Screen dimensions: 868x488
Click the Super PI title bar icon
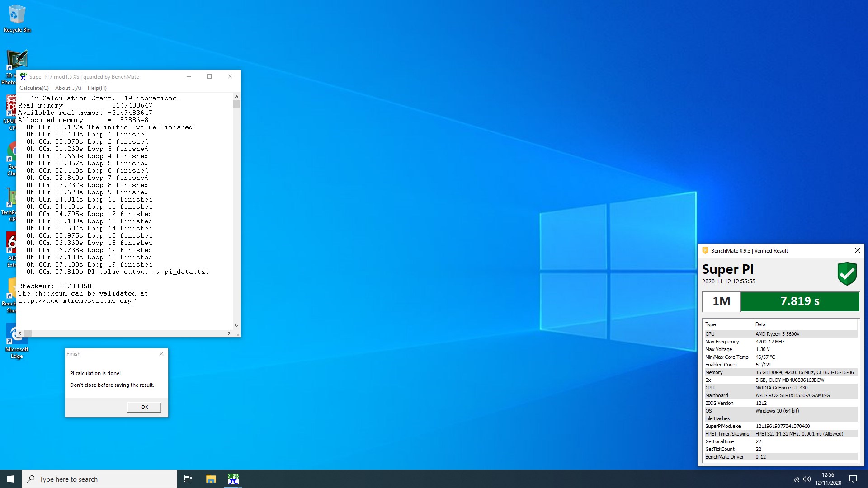(23, 76)
